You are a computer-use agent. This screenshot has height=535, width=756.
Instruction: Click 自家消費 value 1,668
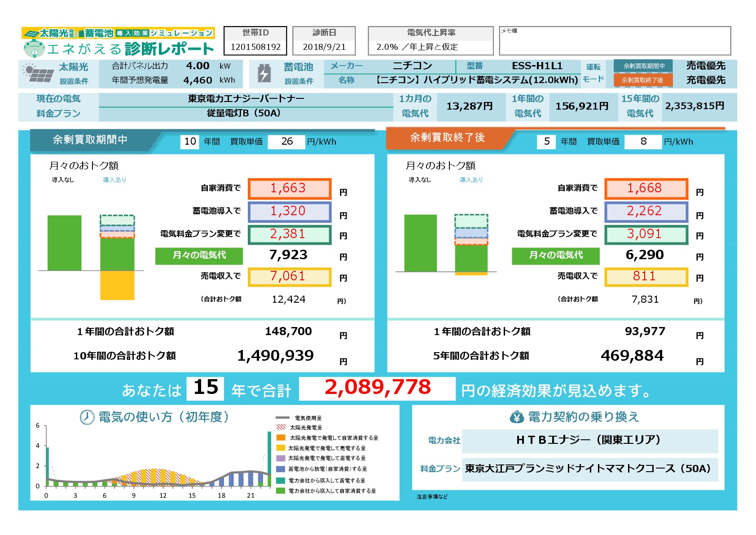[x=646, y=189]
